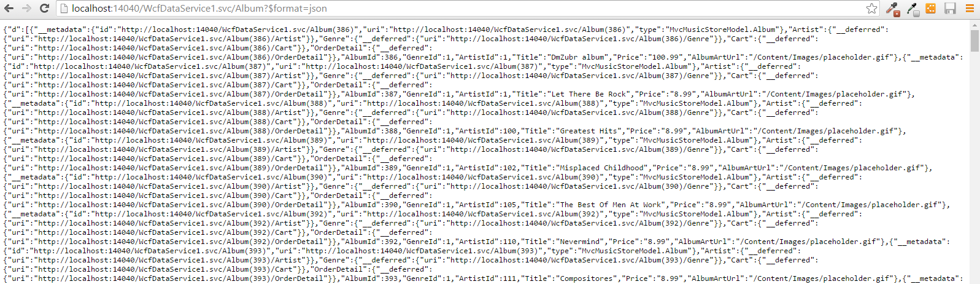Click the vertical scrollbar thumb

coord(974,41)
